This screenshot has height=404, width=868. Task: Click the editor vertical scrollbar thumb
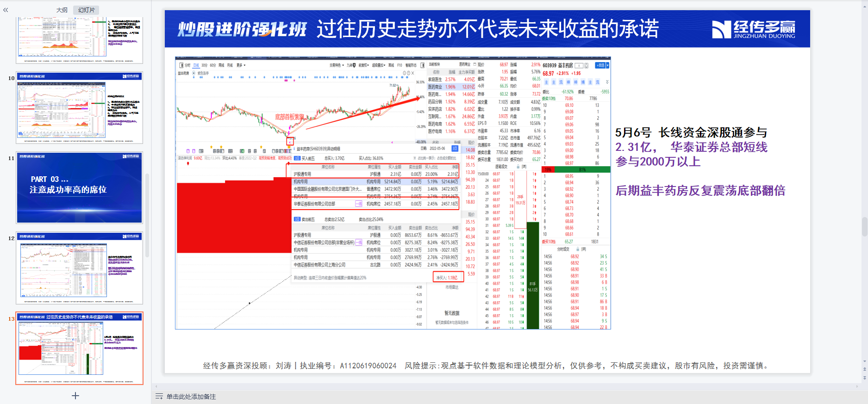click(864, 227)
